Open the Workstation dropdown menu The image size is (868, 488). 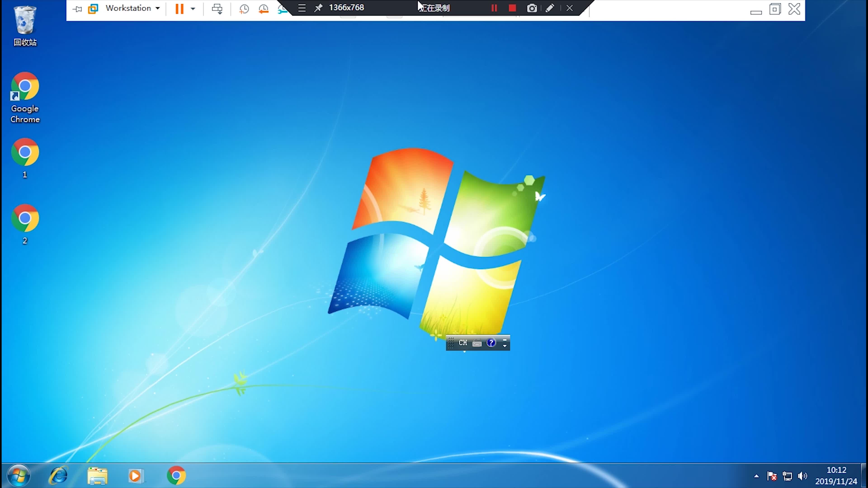pyautogui.click(x=132, y=8)
